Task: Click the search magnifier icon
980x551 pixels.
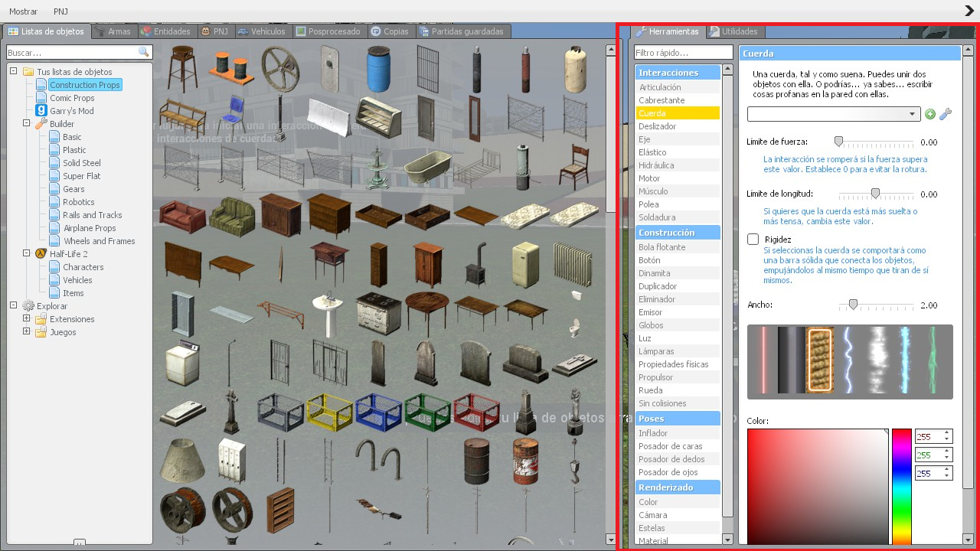Action: tap(143, 52)
